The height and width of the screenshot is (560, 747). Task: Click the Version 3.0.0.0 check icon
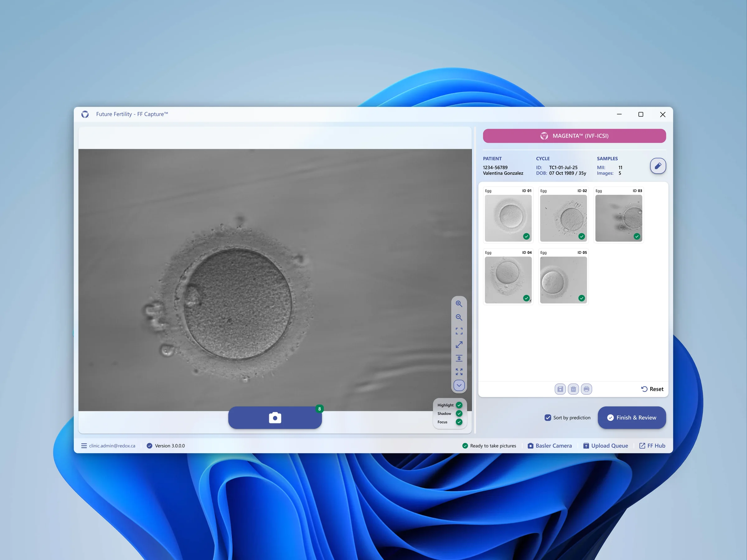[149, 446]
